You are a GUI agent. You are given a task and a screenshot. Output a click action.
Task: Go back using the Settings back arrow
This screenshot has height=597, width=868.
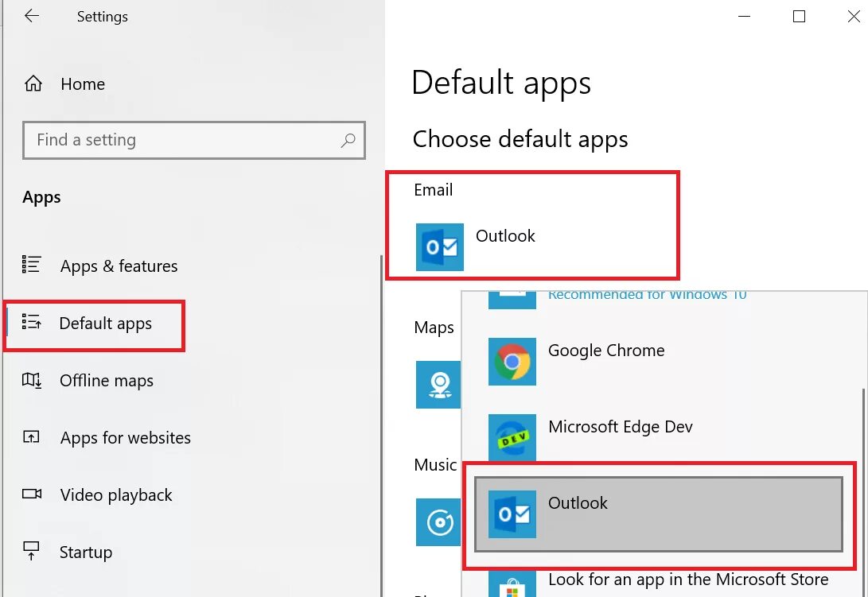click(32, 16)
